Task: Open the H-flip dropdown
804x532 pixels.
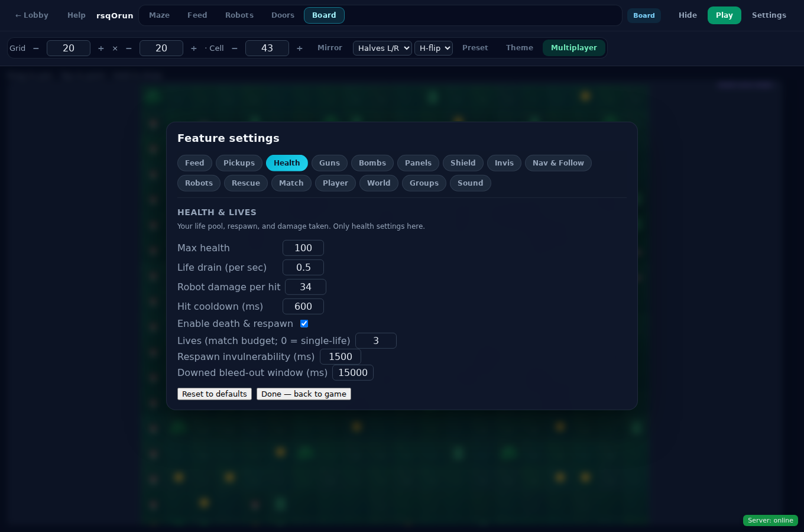Action: [x=433, y=48]
